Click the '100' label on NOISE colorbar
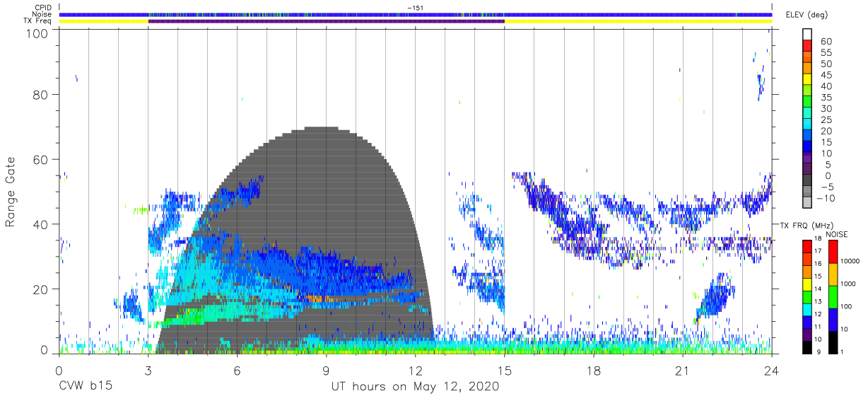Image resolution: width=868 pixels, height=401 pixels. [846, 307]
